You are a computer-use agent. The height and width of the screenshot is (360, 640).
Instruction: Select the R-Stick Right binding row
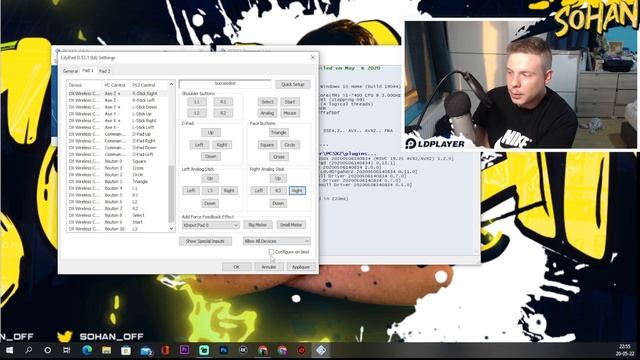[x=118, y=93]
